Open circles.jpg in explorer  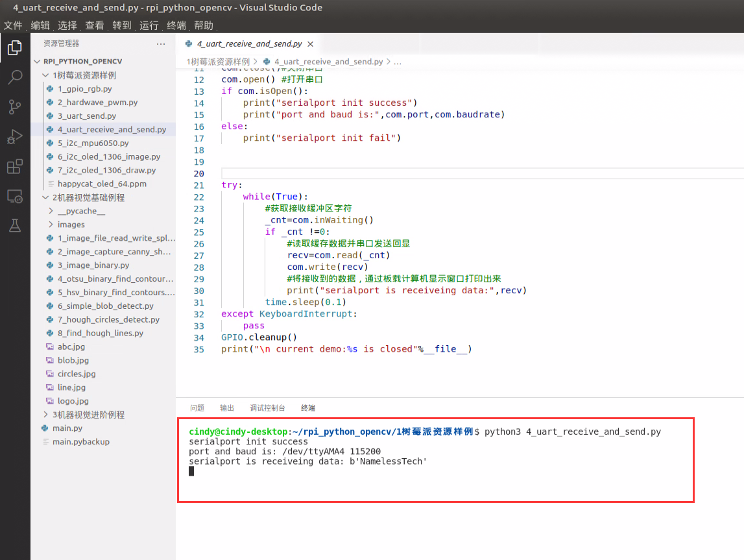(x=77, y=374)
